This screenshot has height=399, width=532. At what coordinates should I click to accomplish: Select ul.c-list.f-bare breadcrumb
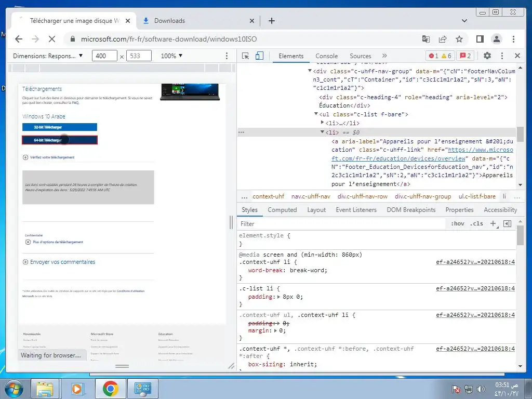[x=477, y=196]
